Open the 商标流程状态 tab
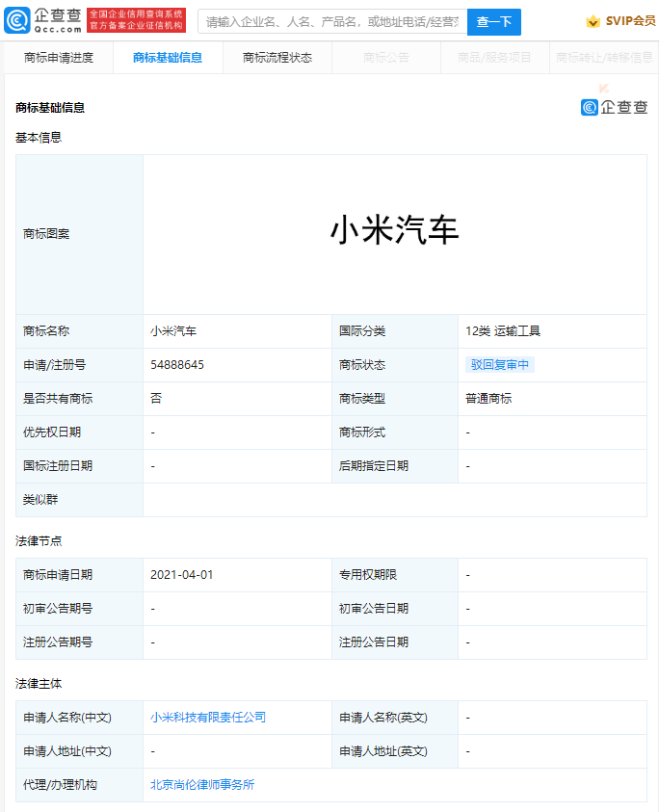This screenshot has height=812, width=659. [x=277, y=58]
